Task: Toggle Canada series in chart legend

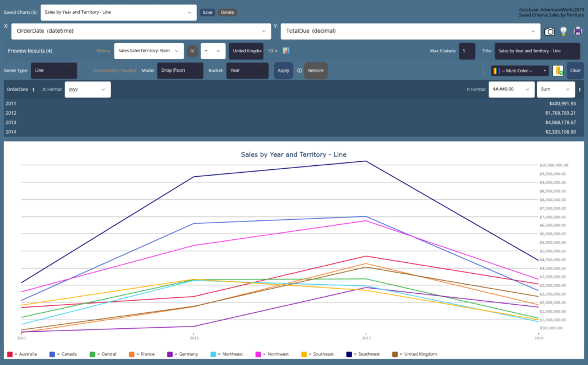Action: pos(63,354)
